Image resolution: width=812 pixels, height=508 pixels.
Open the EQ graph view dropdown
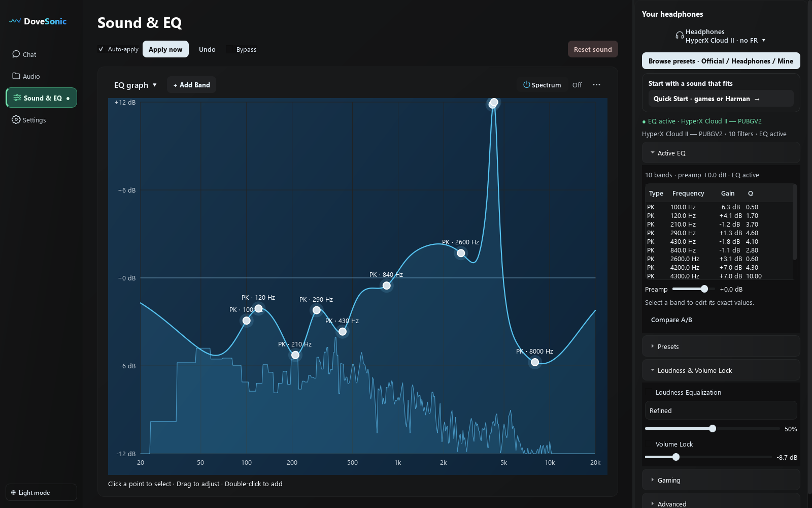(x=135, y=85)
